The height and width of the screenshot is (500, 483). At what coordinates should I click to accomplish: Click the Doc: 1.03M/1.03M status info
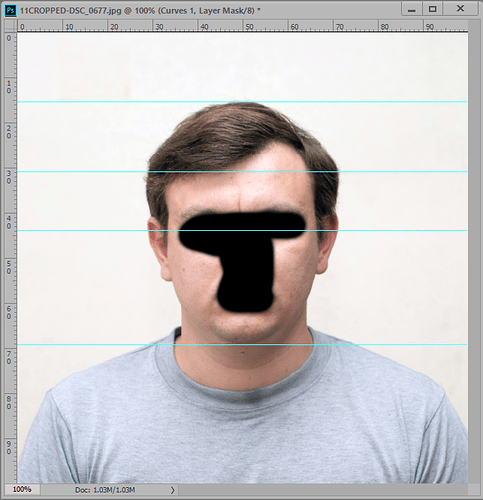pos(105,490)
